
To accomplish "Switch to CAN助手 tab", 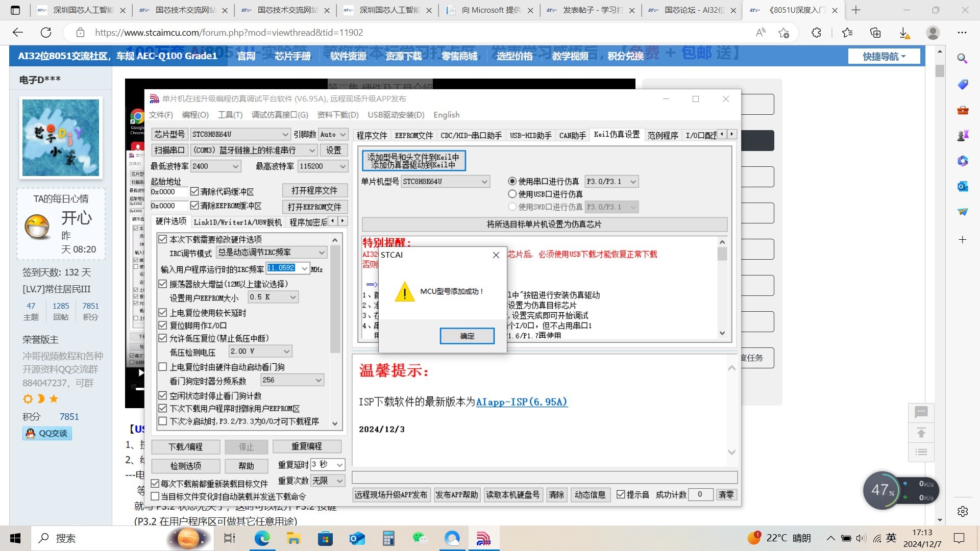I will pos(572,135).
